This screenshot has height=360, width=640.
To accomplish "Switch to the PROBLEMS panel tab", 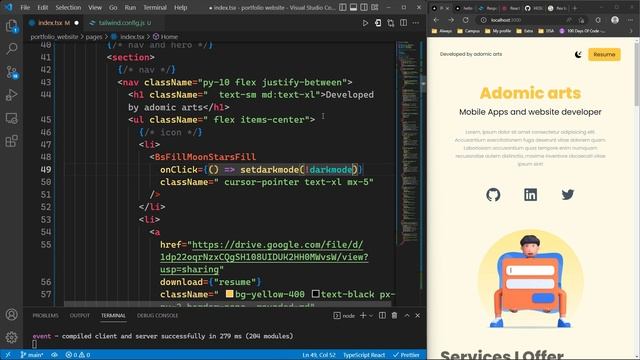I will point(45,316).
